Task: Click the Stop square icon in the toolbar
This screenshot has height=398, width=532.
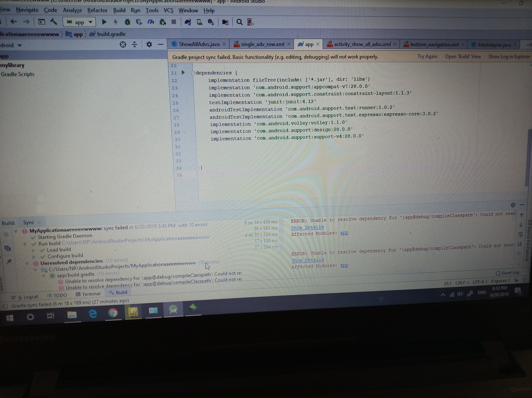Action: (174, 22)
